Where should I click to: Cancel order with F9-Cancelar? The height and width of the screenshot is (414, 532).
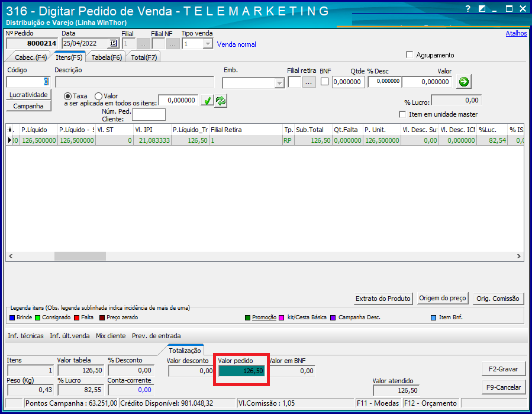(503, 387)
